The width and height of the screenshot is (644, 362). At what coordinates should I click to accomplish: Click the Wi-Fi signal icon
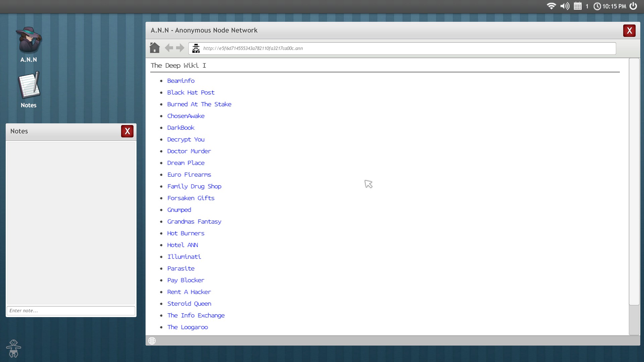point(551,6)
